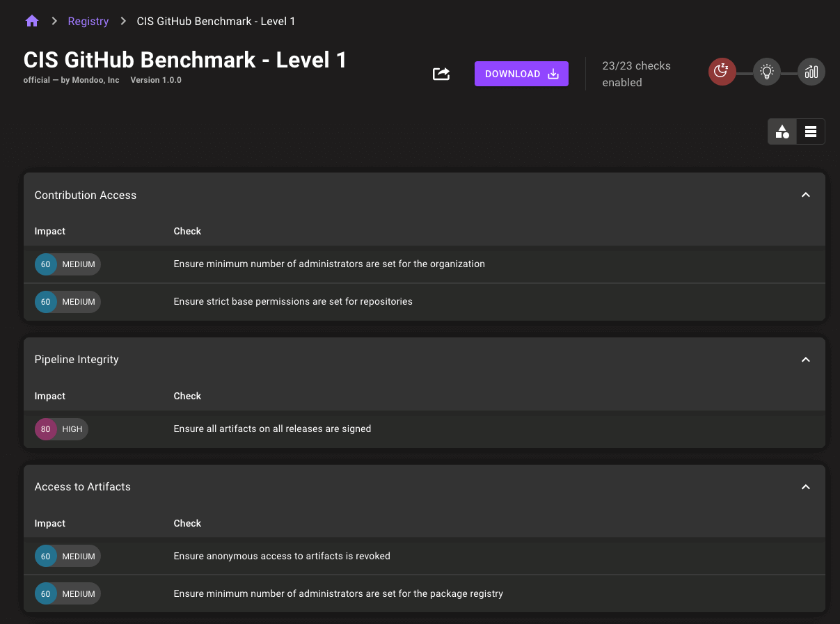Image resolution: width=840 pixels, height=624 pixels.
Task: Click the share/export icon next to the title
Action: pos(441,73)
